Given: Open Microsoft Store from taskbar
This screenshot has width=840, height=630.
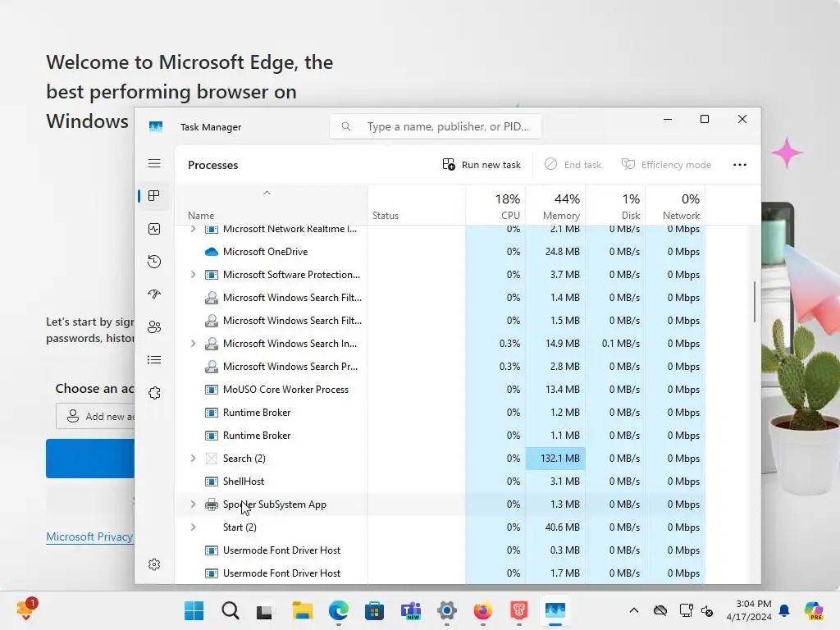Looking at the screenshot, I should click(374, 610).
